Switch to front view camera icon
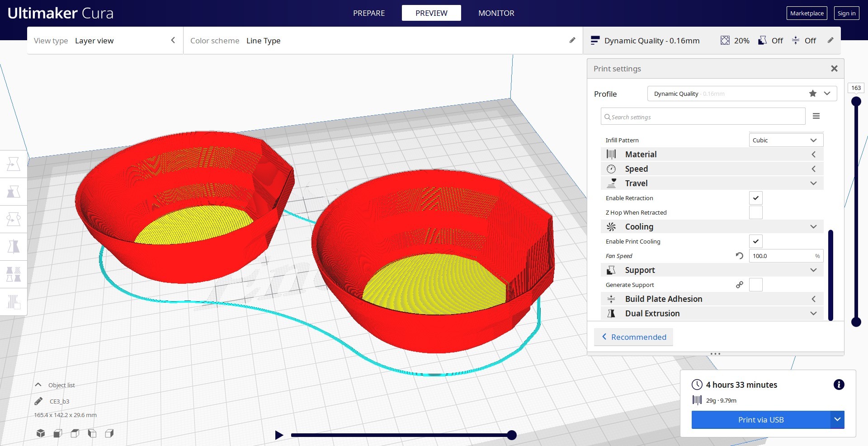Screen dimensions: 868x446 coord(58,433)
